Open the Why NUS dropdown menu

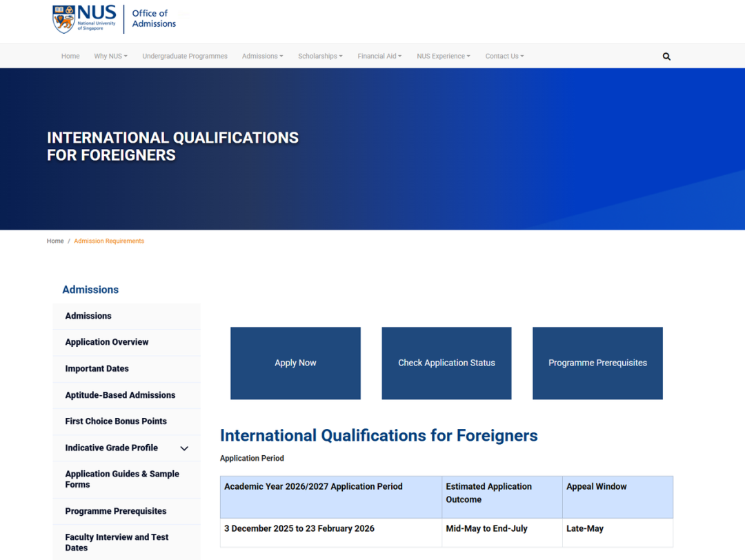pos(110,57)
